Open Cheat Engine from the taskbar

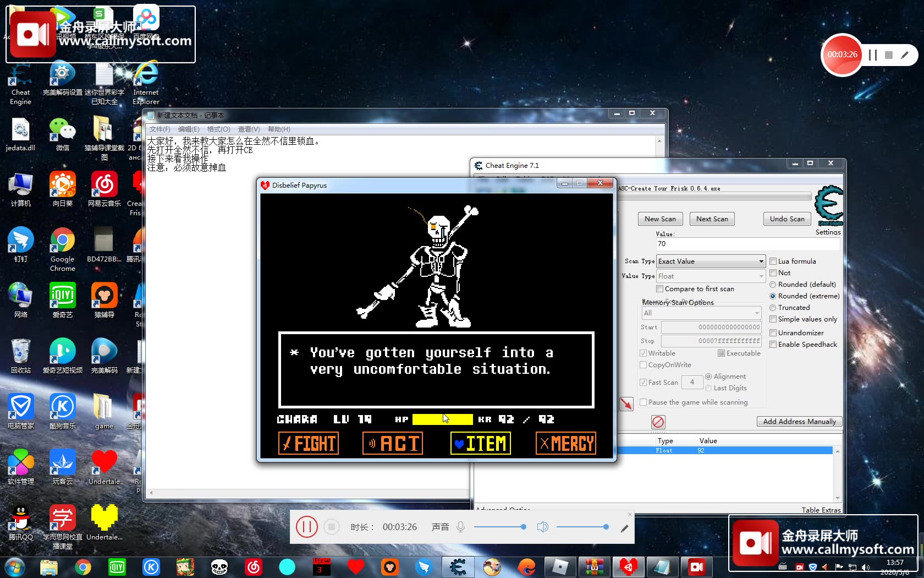tap(458, 566)
